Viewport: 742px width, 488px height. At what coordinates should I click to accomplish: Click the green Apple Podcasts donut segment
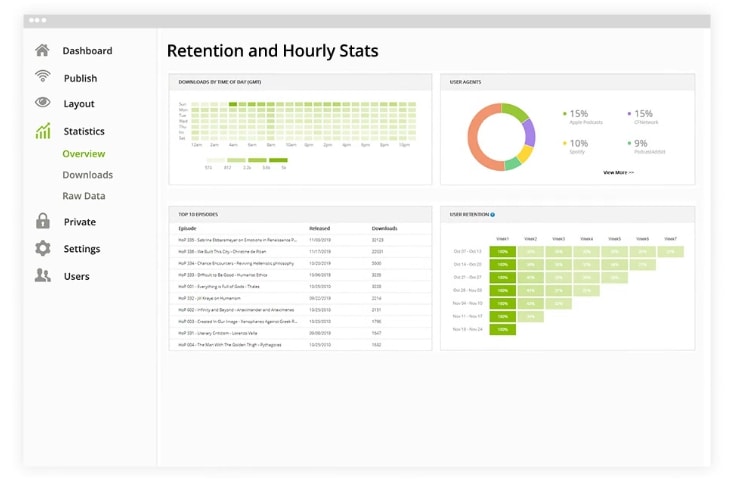pyautogui.click(x=515, y=112)
